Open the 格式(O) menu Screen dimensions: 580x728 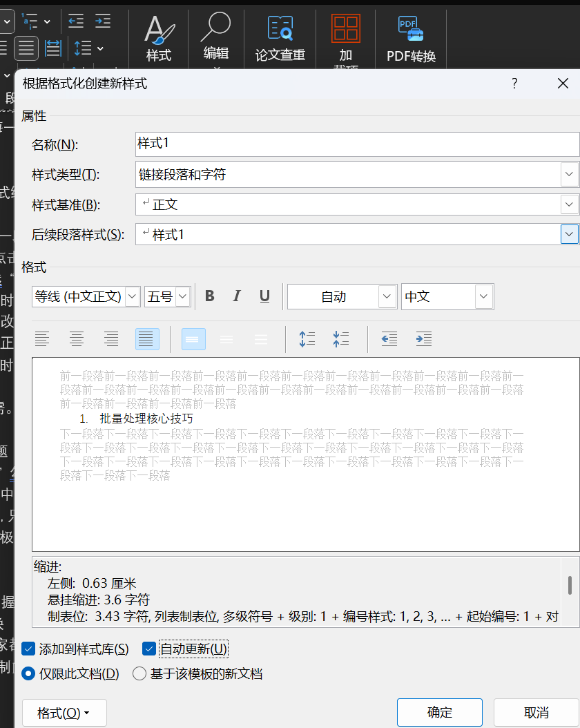(x=64, y=712)
